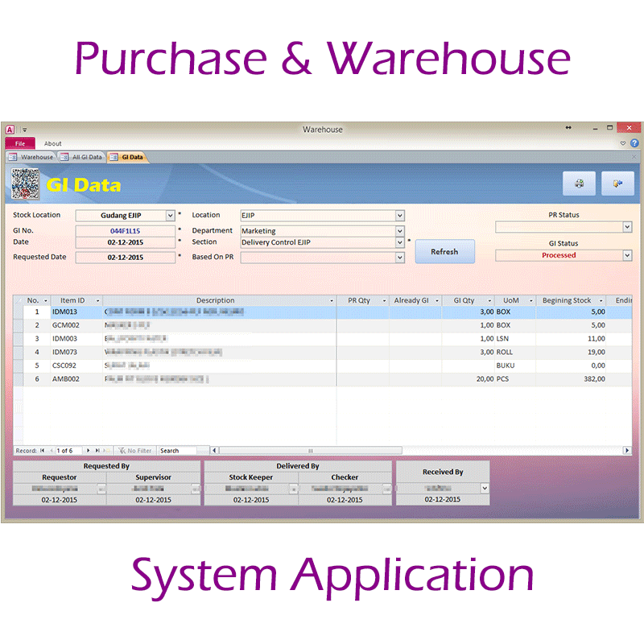The width and height of the screenshot is (644, 644).
Task: Click the Exit button with door icon
Action: click(617, 184)
